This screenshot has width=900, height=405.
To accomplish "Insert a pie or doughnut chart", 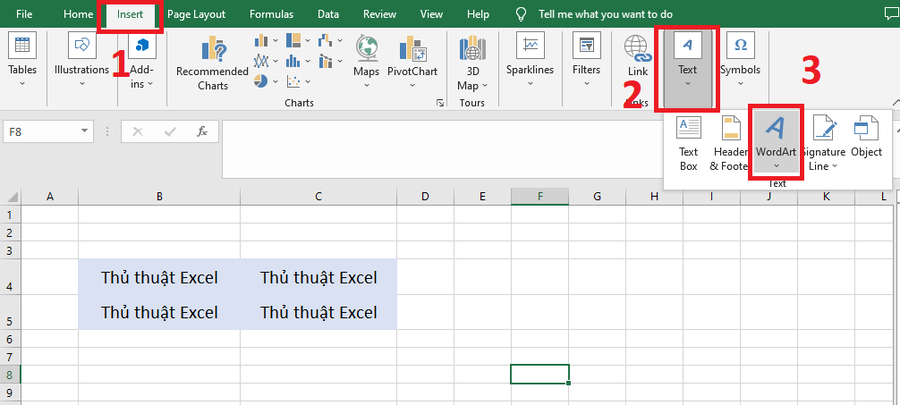I will tap(261, 81).
